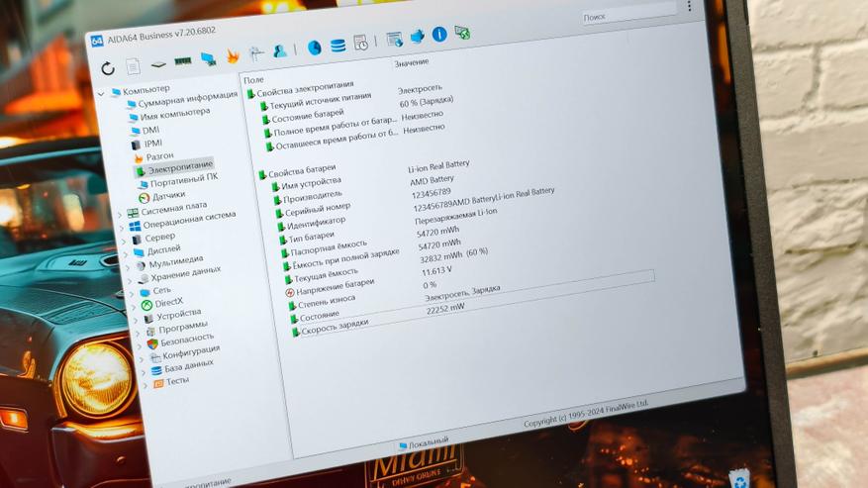Open the IPMI tree entry

coord(153,144)
